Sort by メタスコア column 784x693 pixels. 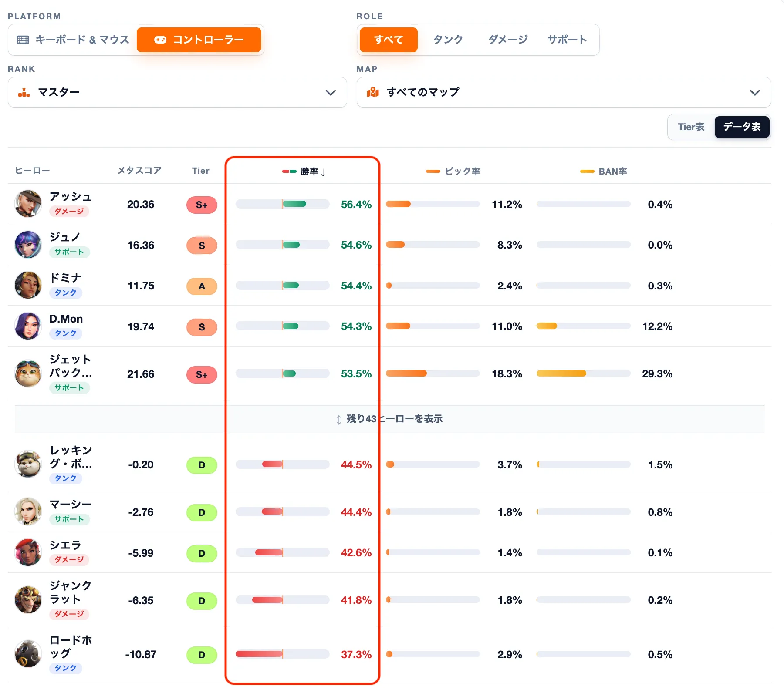[x=139, y=171]
